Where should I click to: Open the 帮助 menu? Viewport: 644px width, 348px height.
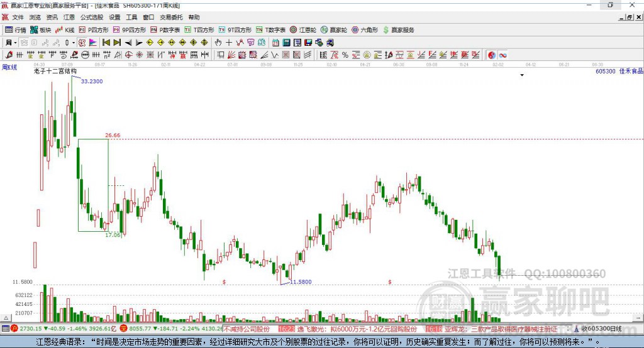point(194,17)
